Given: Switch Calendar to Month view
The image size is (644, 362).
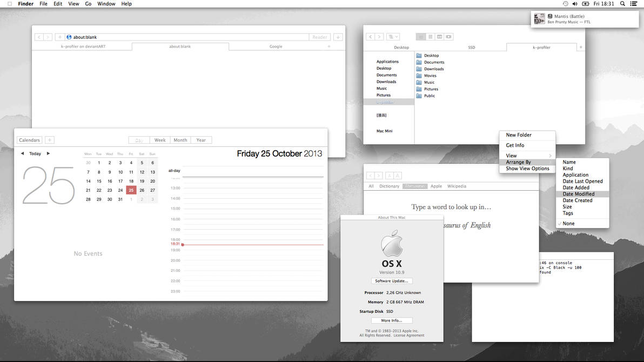Looking at the screenshot, I should pos(180,140).
